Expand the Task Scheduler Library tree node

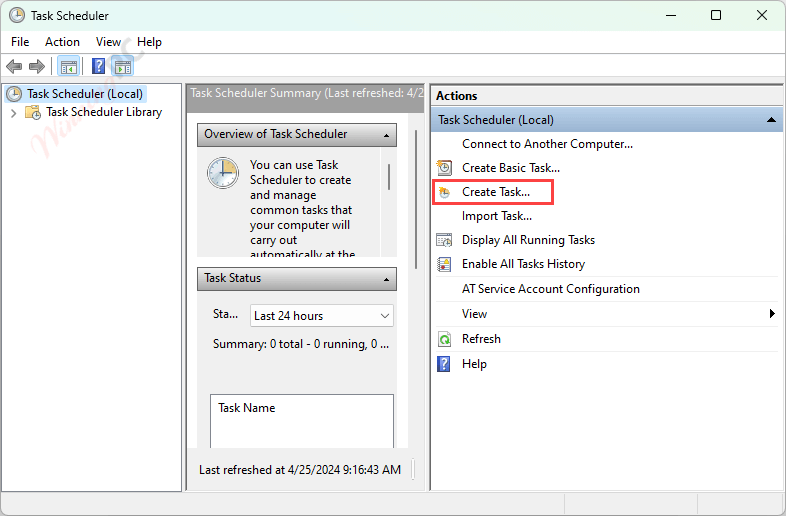click(14, 113)
